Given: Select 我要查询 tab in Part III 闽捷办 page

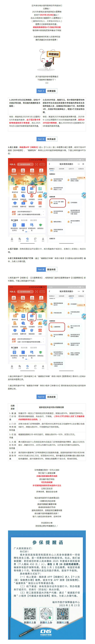Looking at the screenshot, I should click(81, 296).
